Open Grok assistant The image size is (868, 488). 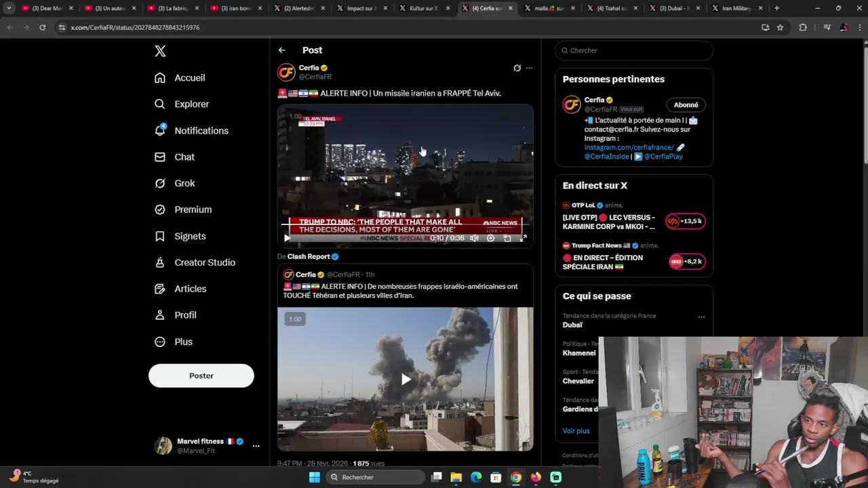pyautogui.click(x=175, y=184)
